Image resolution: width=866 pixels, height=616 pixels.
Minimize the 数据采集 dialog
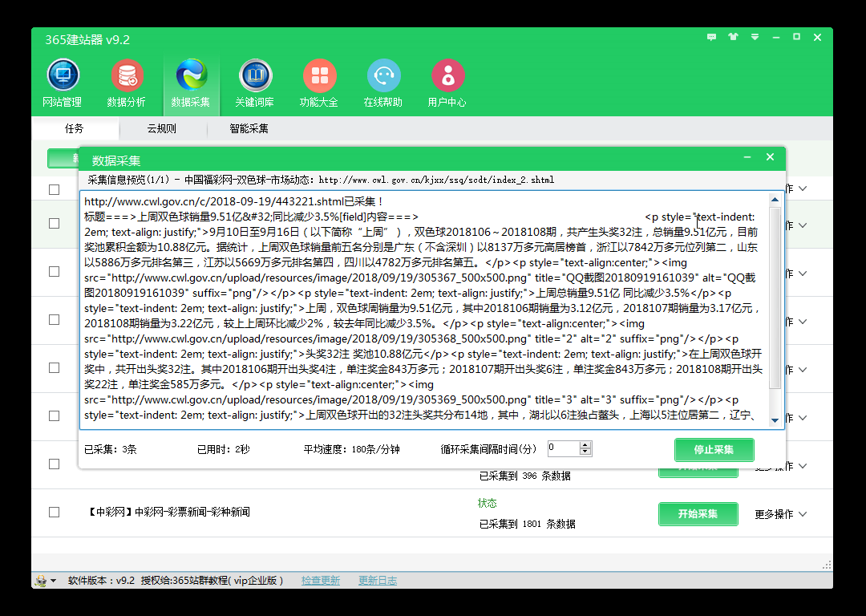point(747,157)
